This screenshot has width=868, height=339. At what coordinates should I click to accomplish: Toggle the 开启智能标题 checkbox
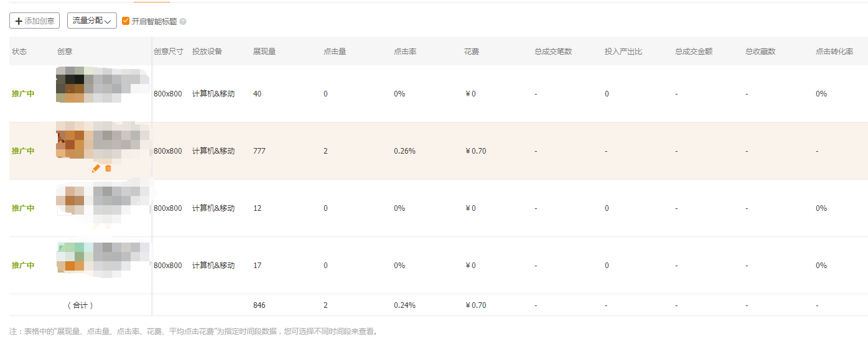coord(126,21)
